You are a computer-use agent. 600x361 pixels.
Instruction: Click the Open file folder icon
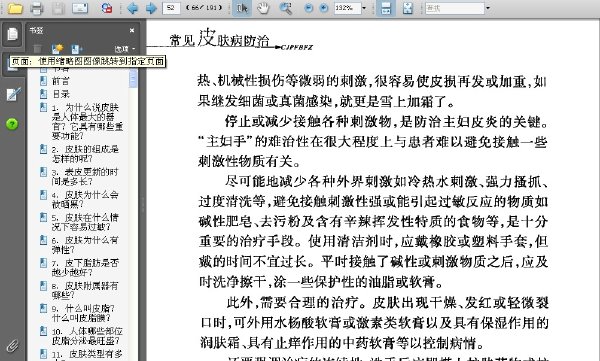coord(15,8)
